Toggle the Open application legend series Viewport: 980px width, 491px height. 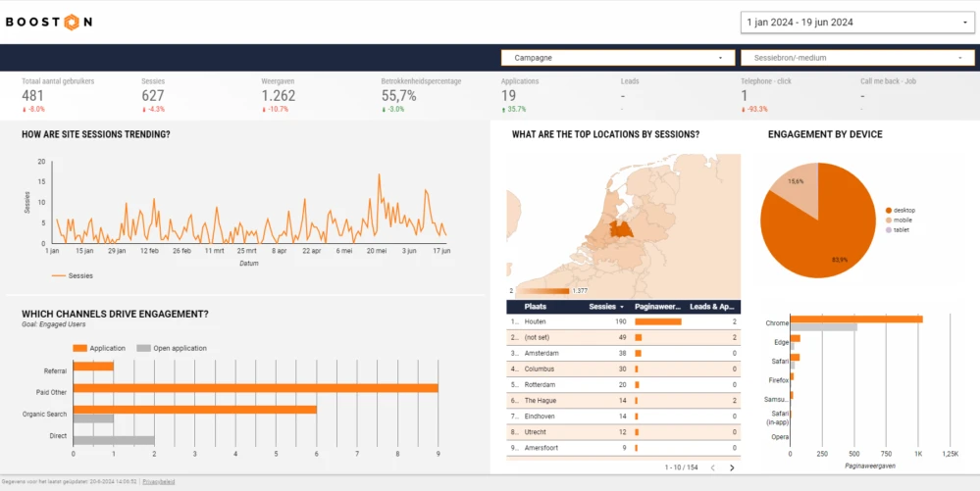(172, 348)
